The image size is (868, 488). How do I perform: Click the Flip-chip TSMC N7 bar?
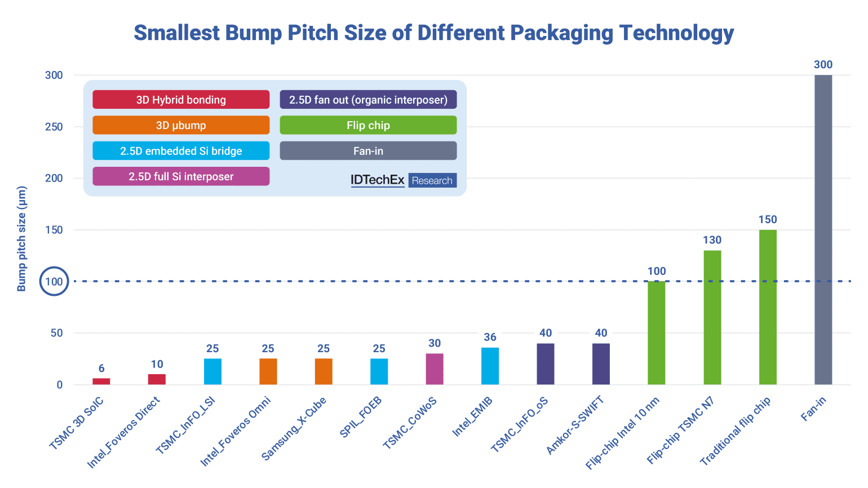pos(712,317)
